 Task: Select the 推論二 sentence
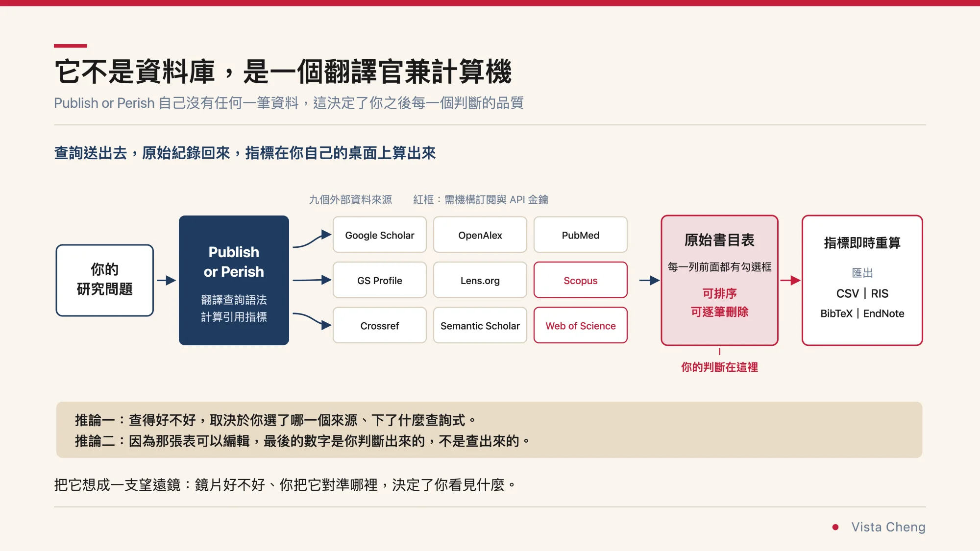[x=302, y=441]
